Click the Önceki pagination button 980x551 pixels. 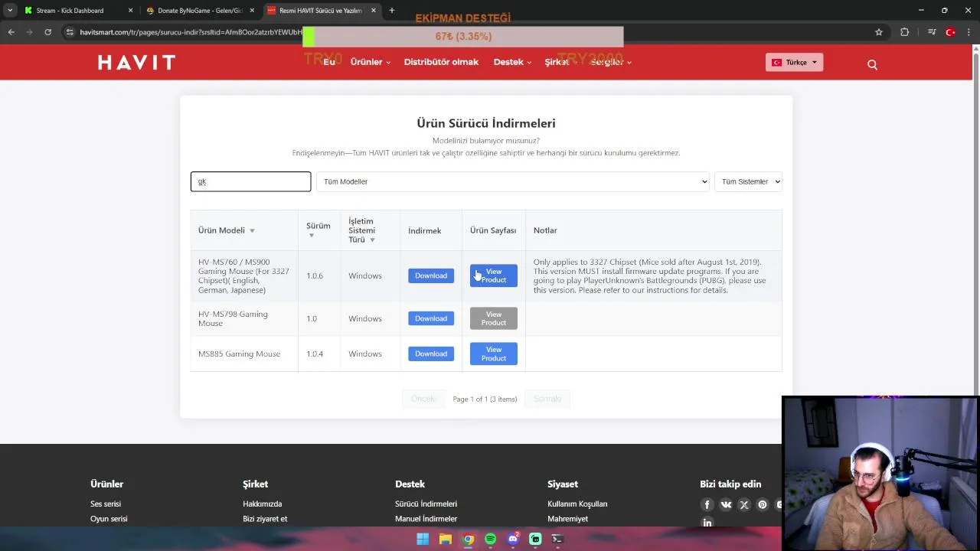[423, 399]
